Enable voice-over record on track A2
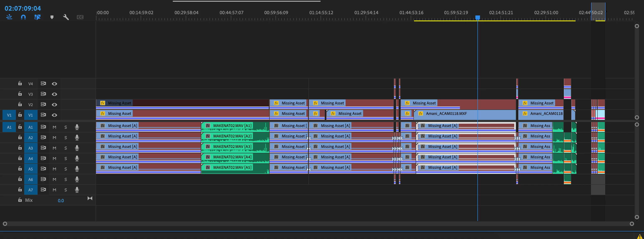 77,137
